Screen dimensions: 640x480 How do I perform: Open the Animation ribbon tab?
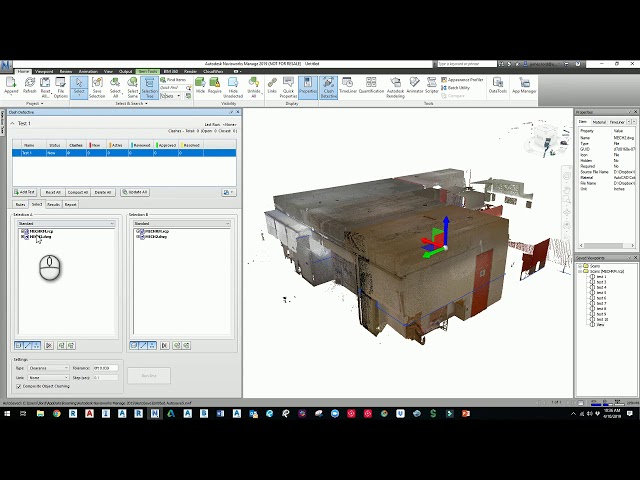tap(88, 71)
